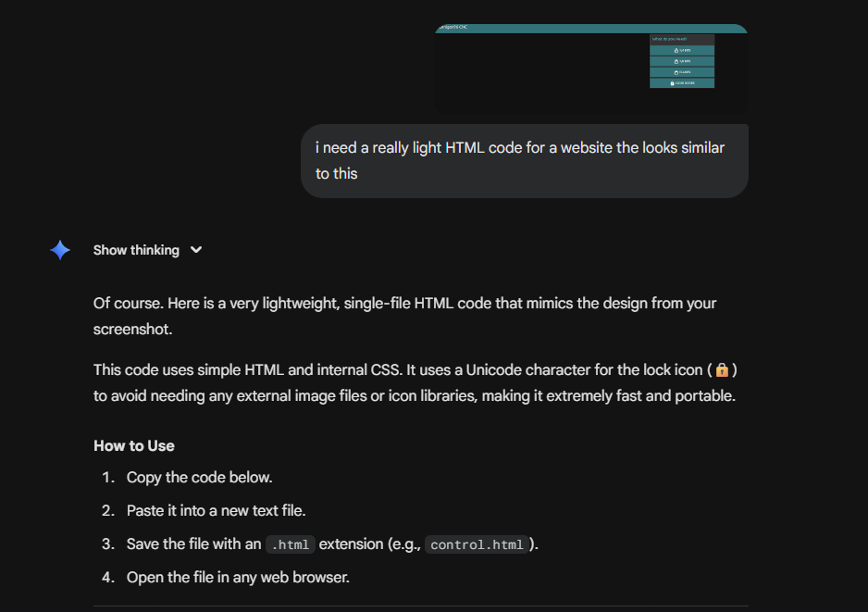Click "what do you need?" panel header in image

coord(682,39)
